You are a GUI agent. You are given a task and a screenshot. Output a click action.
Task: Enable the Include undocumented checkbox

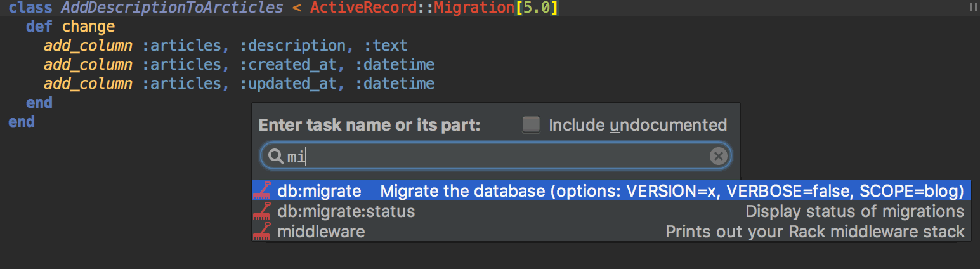click(531, 124)
